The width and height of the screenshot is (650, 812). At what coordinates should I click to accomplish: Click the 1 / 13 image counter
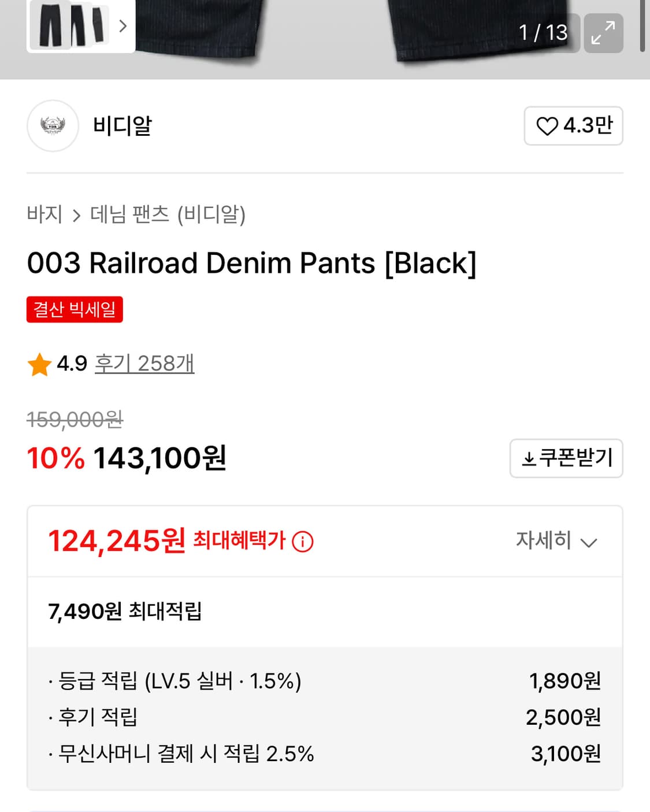(x=543, y=33)
